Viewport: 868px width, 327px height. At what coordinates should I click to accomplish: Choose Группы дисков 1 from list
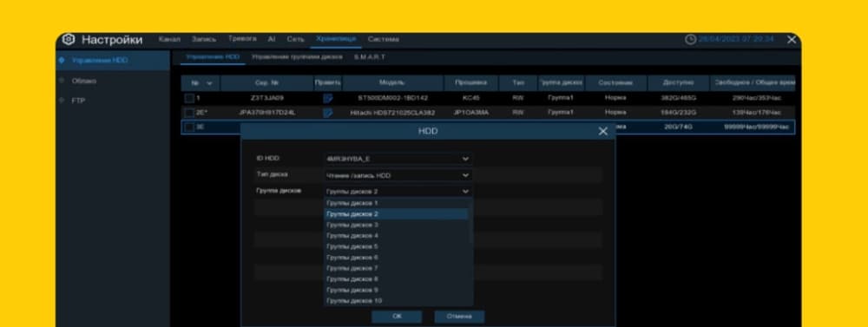coord(397,203)
